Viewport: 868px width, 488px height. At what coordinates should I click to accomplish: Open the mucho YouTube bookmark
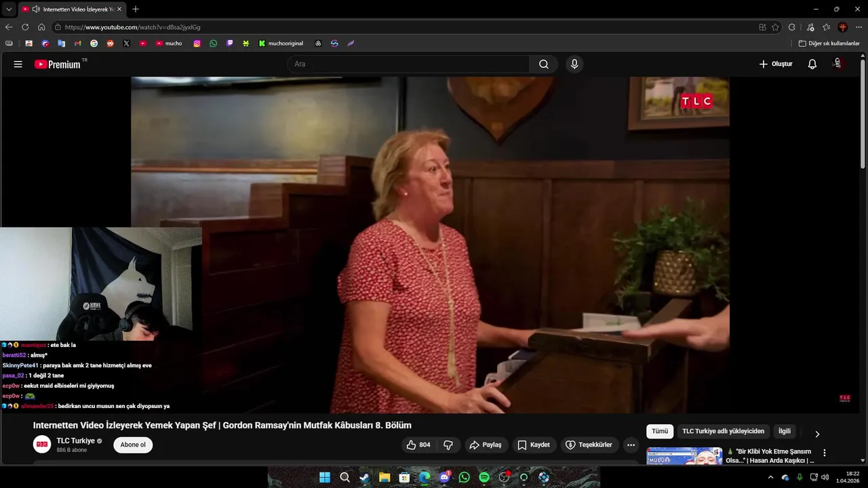(169, 43)
